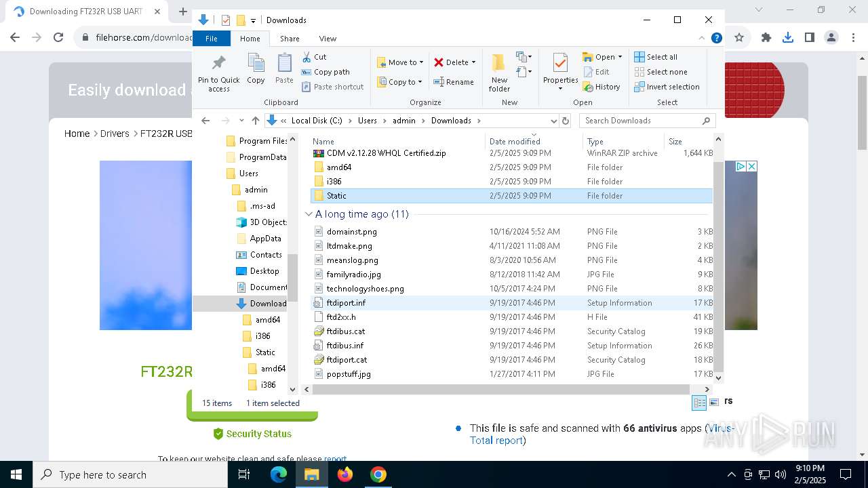Switch to the Share ribbon tab

click(x=290, y=39)
